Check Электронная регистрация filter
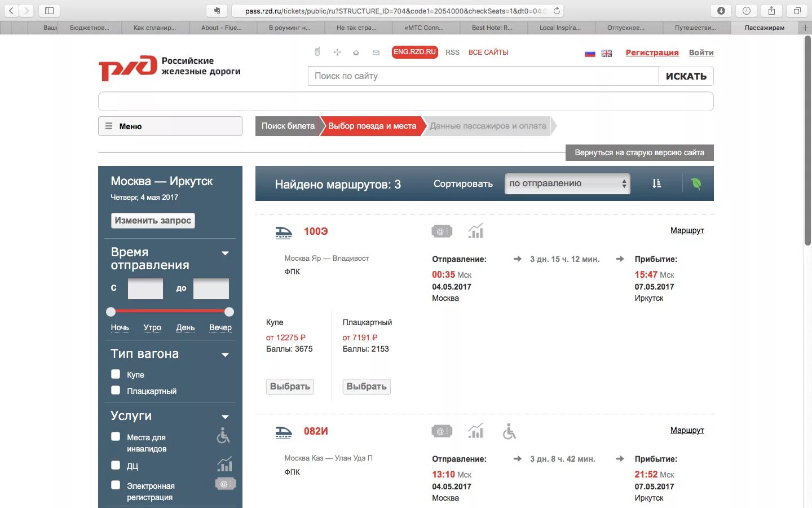Screen dimensions: 812x508 click(116, 485)
